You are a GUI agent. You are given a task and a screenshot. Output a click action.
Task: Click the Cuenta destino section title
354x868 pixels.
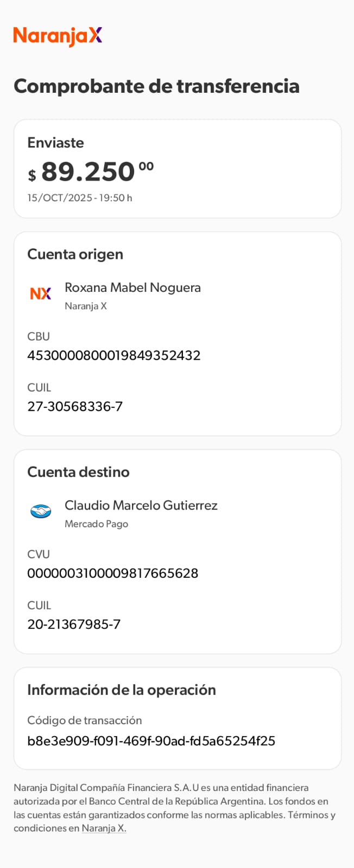coord(78,472)
